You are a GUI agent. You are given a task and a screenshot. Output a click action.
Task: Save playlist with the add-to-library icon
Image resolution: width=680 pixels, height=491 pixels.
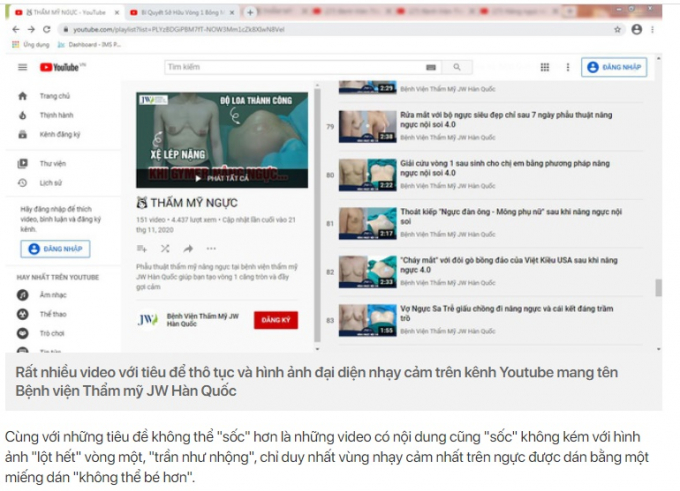[142, 249]
